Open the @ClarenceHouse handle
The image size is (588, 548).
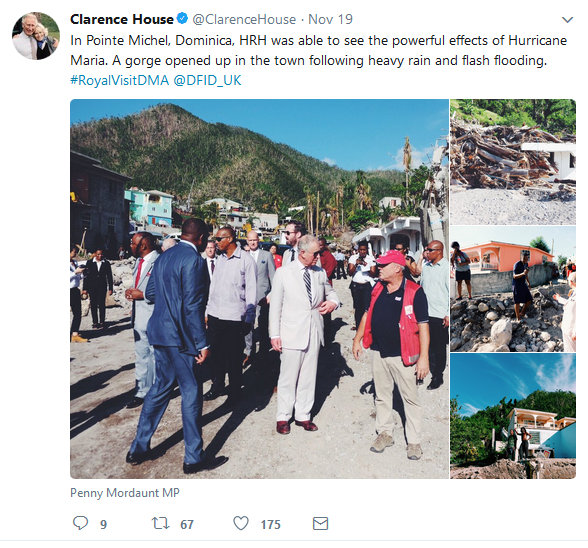click(244, 19)
